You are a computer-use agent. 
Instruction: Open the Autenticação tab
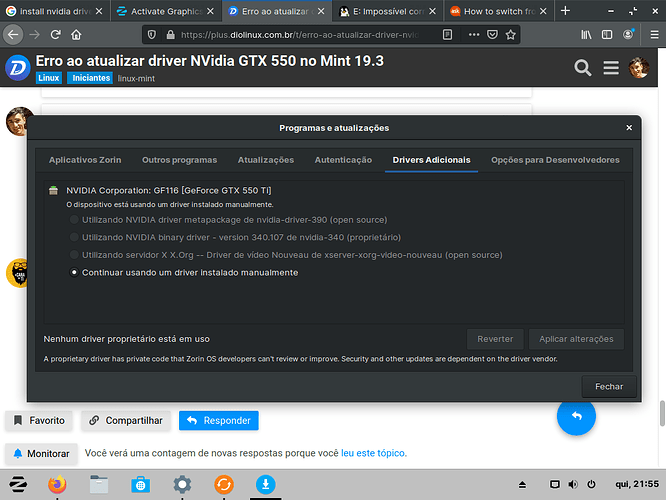(343, 160)
